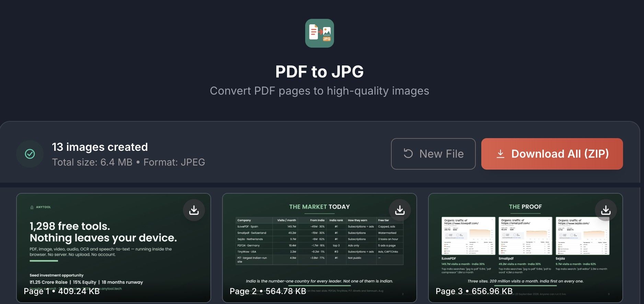Download the Page 3 image
The image size is (644, 304).
tap(606, 210)
